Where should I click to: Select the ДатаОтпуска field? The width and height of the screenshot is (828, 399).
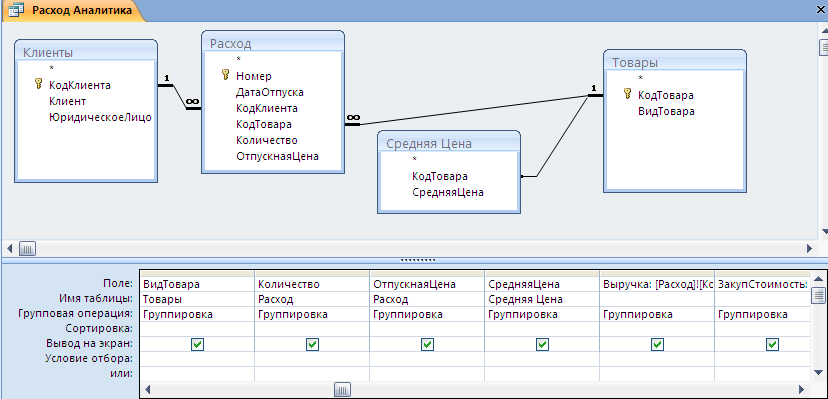(x=270, y=92)
